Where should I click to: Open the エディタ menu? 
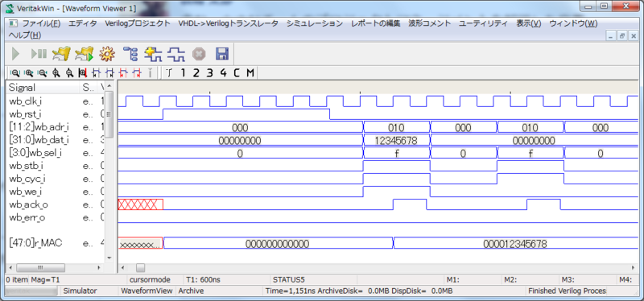[x=82, y=23]
